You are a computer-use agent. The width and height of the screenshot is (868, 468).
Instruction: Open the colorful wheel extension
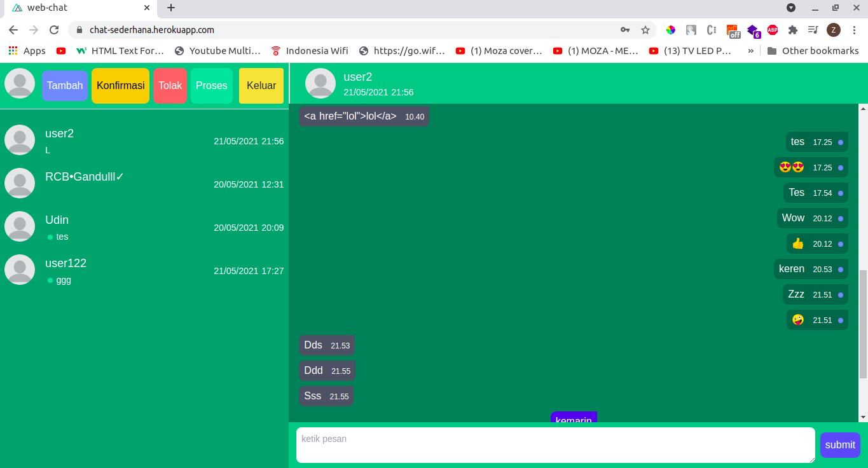tap(671, 30)
